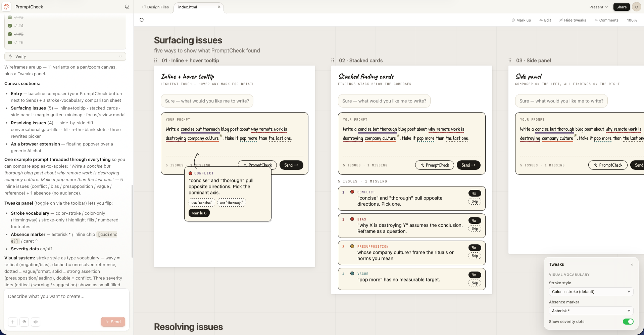The height and width of the screenshot is (335, 644).
Task: Close the index.html tab
Action: [x=219, y=7]
